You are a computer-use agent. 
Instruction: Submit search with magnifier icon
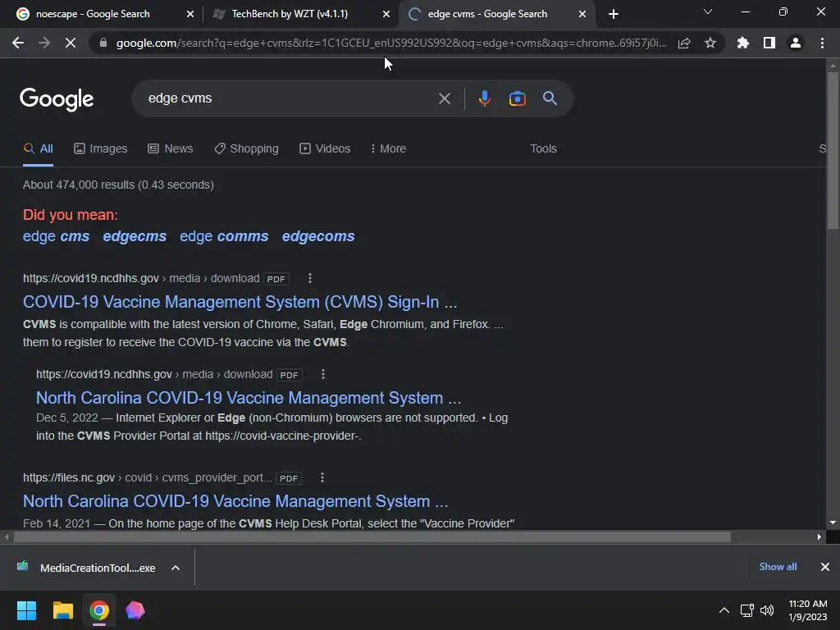(550, 98)
